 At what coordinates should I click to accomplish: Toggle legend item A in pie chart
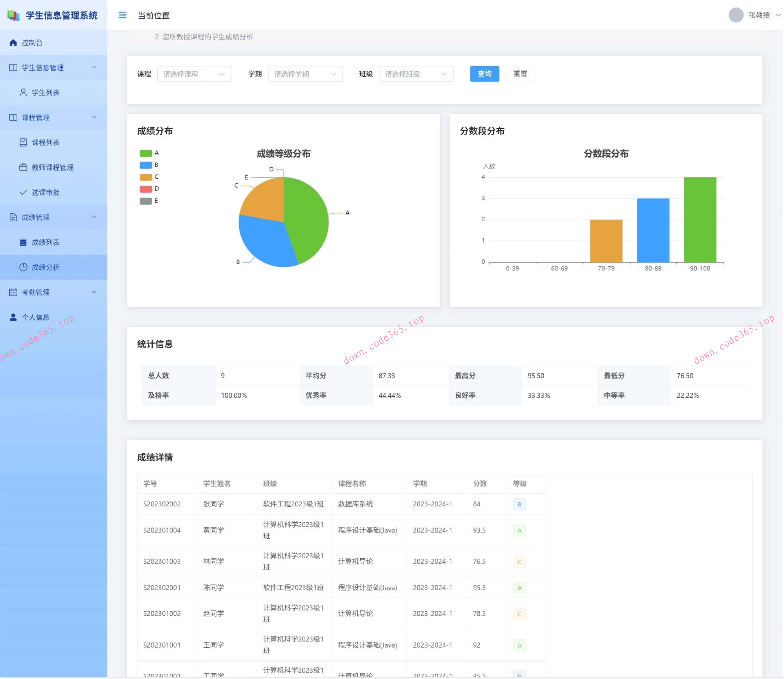click(x=146, y=153)
